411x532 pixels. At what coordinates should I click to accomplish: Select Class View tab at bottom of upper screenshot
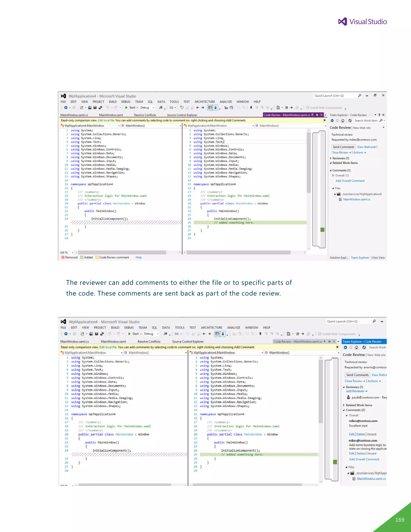pos(378,258)
